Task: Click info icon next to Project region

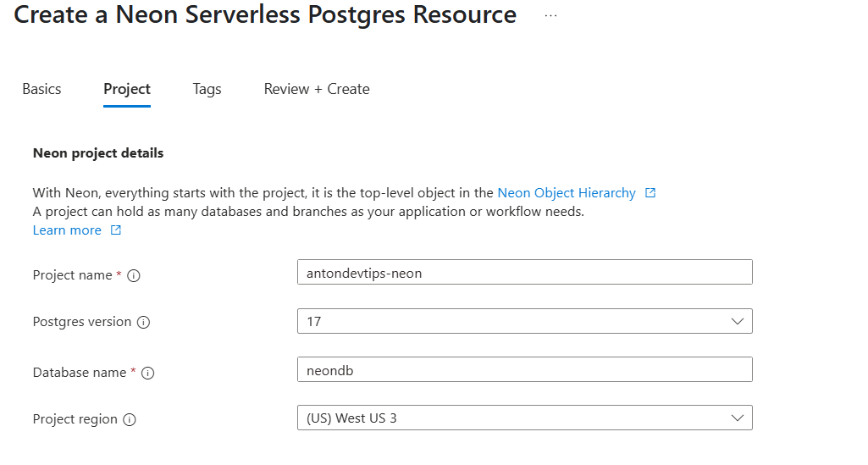Action: 130,419
